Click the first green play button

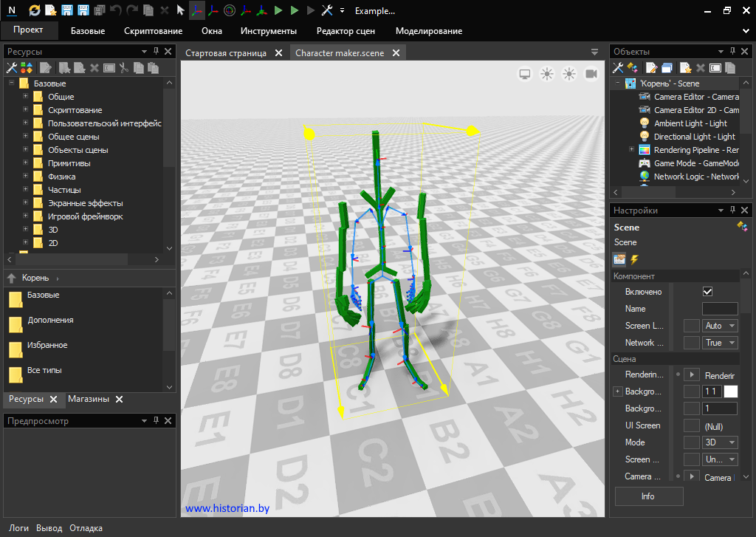coord(278,10)
